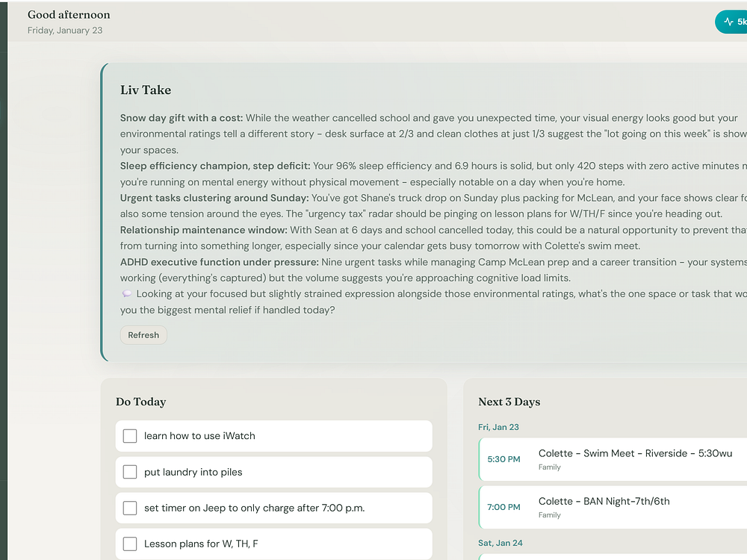Click the 'Good afternoon' greeting header

coord(69,15)
